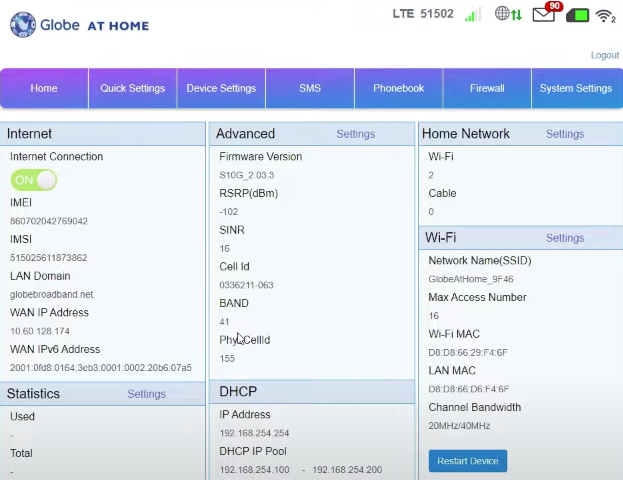The height and width of the screenshot is (480, 623).
Task: Go to the Device Settings tab
Action: (221, 88)
